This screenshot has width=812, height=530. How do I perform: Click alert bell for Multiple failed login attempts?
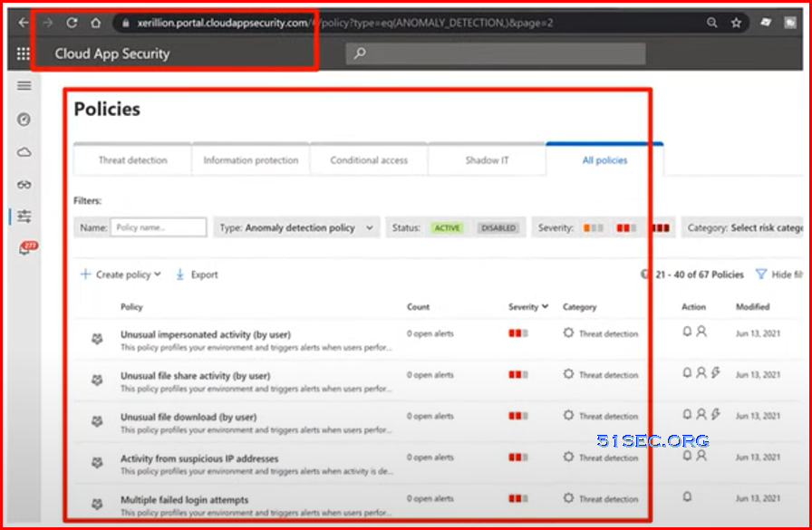click(687, 496)
